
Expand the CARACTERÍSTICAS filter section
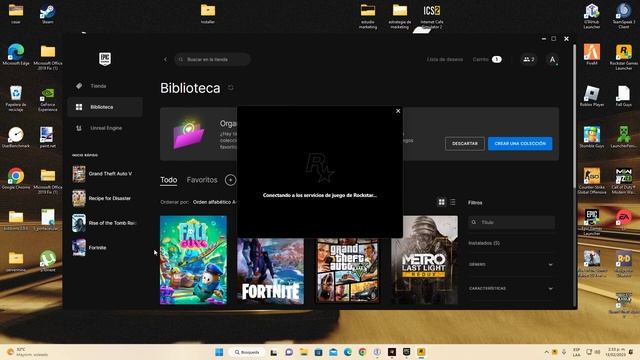tap(511, 289)
